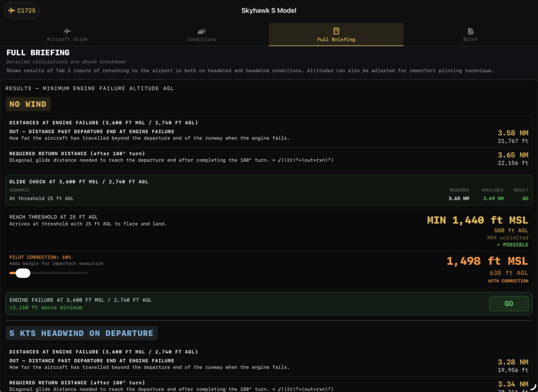Viewport: 538px width, 392px height.
Task: Click the PILOT CORRECTION: 10% label
Action: (x=40, y=257)
